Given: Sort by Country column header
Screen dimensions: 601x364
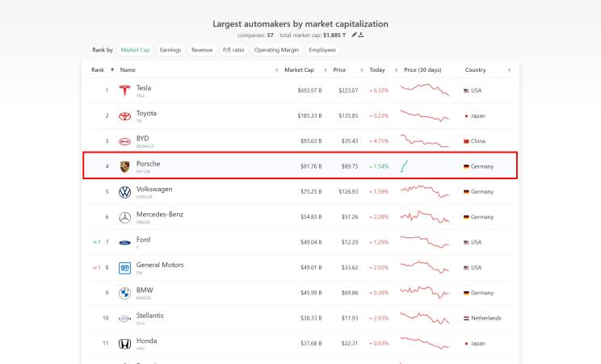Looking at the screenshot, I should tap(476, 70).
